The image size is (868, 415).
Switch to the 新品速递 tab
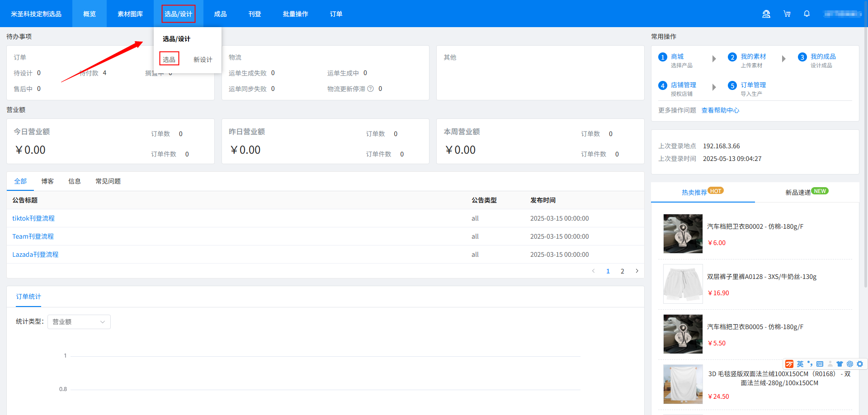(x=798, y=193)
